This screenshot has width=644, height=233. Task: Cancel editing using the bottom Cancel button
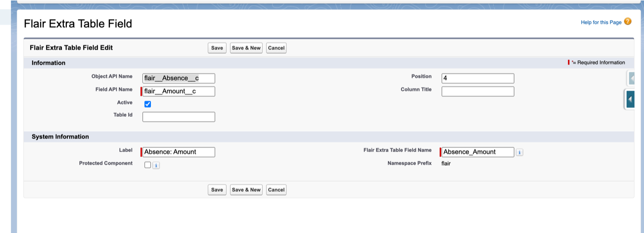pyautogui.click(x=276, y=190)
